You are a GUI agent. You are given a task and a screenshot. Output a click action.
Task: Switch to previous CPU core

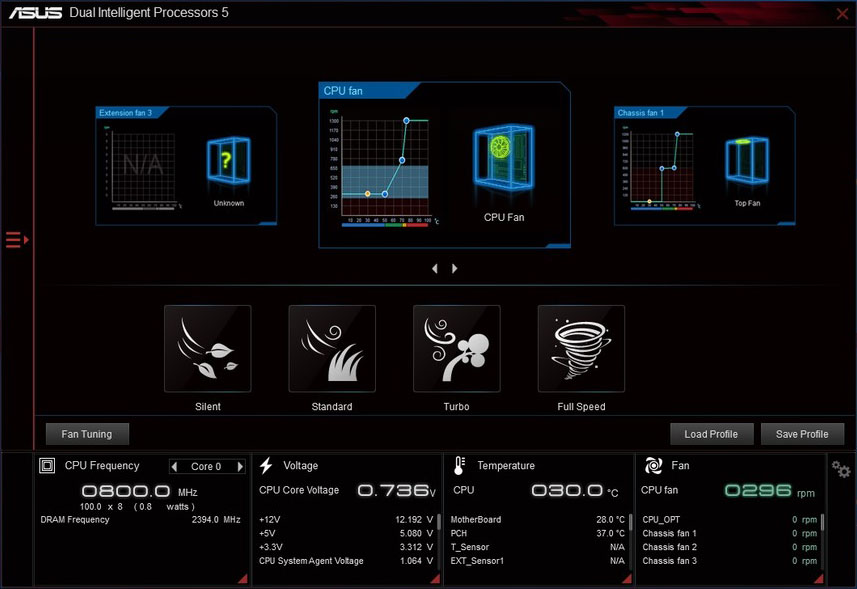(x=174, y=467)
